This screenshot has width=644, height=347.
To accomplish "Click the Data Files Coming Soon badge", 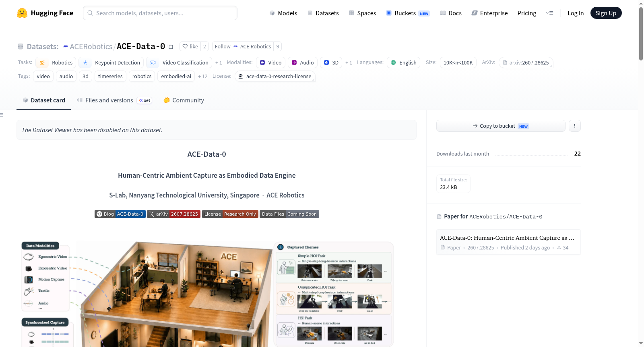I will (289, 214).
